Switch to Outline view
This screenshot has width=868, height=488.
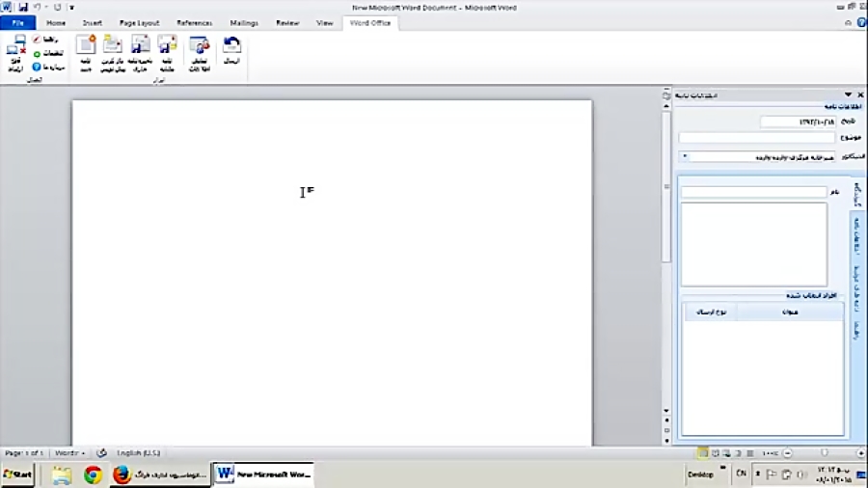click(x=739, y=453)
